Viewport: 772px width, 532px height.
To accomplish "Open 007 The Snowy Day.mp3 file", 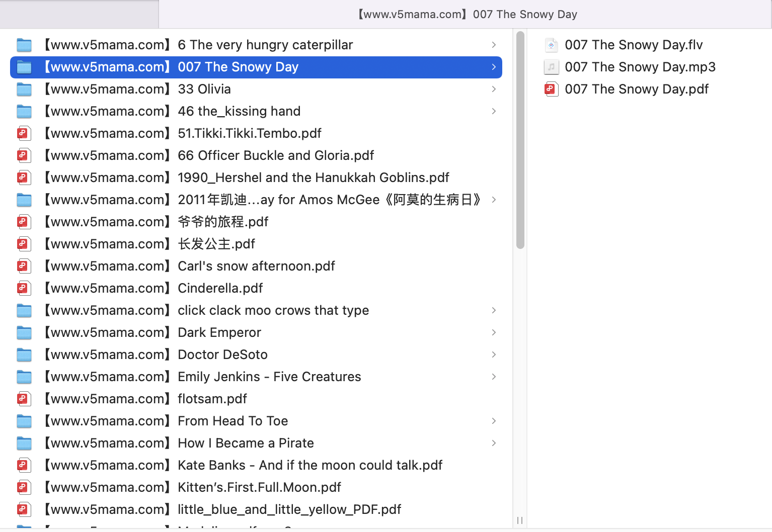I will pos(640,67).
